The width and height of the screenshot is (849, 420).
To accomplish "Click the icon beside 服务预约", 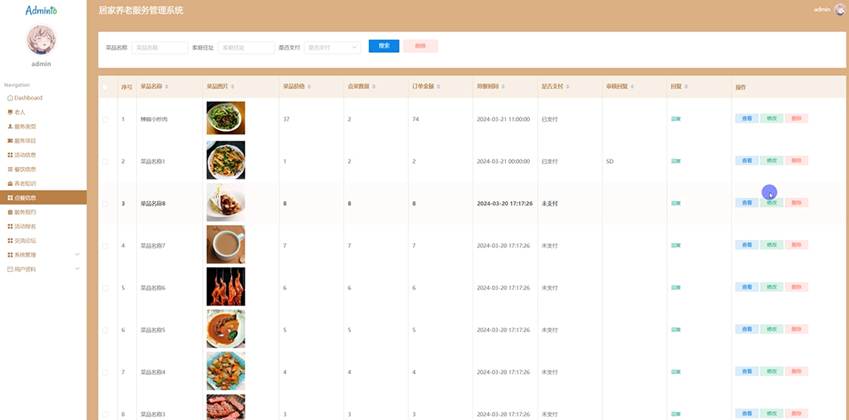I will [10, 212].
